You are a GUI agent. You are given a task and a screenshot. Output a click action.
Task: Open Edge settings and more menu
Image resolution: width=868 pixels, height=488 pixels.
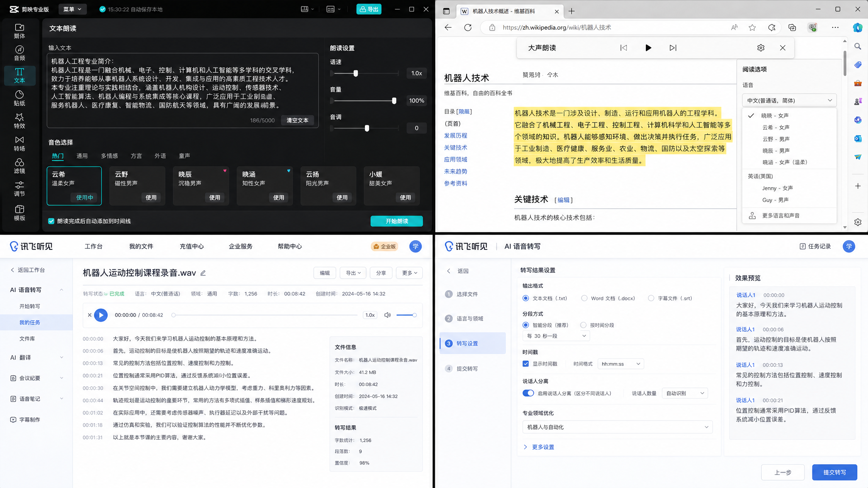click(x=835, y=28)
